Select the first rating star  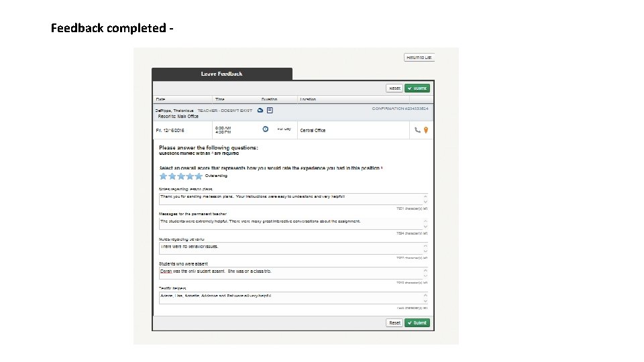pyautogui.click(x=163, y=176)
